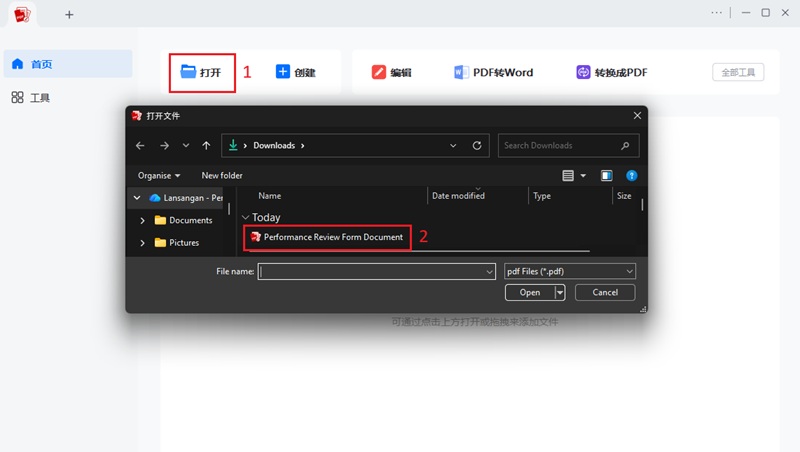Screen dimensions: 800x452
Task: Click the File name input field
Action: tap(377, 271)
